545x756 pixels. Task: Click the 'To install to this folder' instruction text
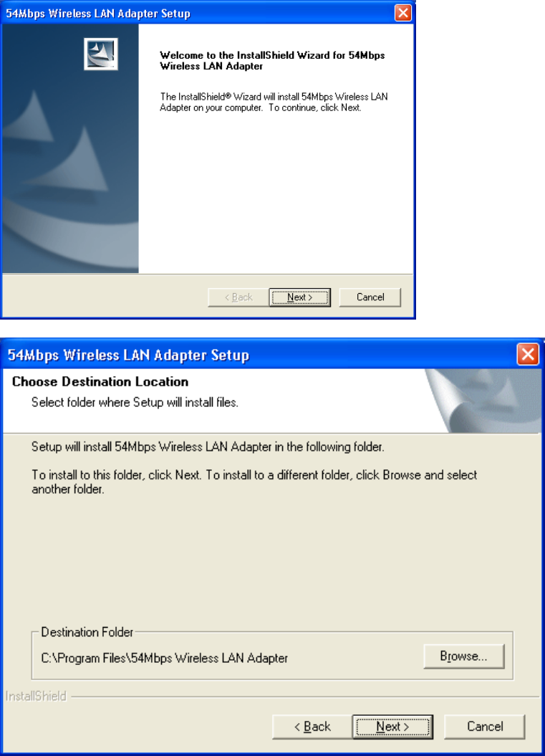tap(254, 482)
